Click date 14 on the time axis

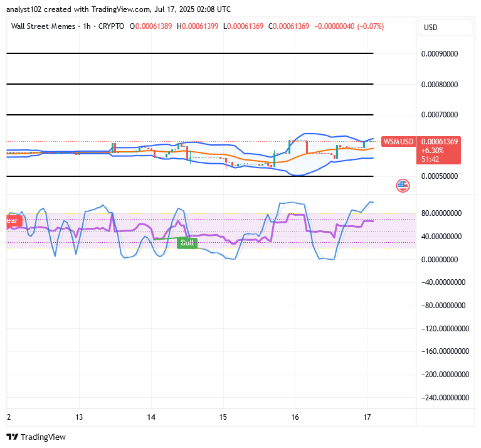click(x=151, y=417)
